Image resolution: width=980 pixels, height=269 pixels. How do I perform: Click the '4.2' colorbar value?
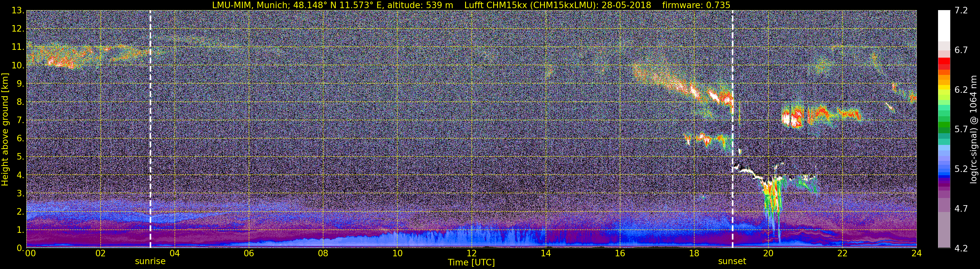[961, 248]
